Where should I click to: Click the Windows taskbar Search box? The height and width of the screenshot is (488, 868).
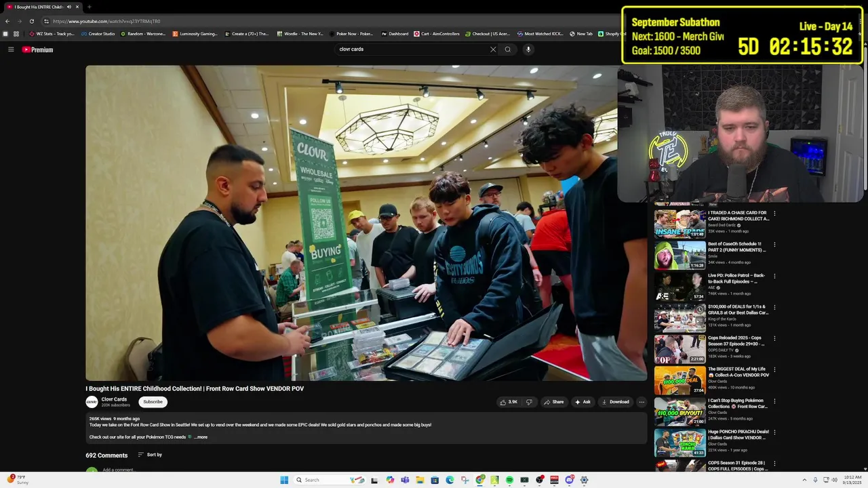tap(330, 480)
